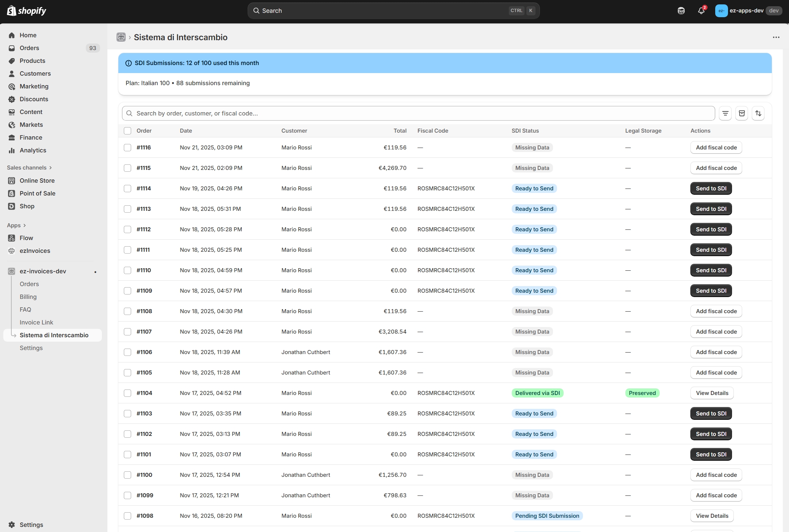Viewport: 789px width, 532px height.
Task: Click the Home icon in sidebar
Action: (x=12, y=35)
